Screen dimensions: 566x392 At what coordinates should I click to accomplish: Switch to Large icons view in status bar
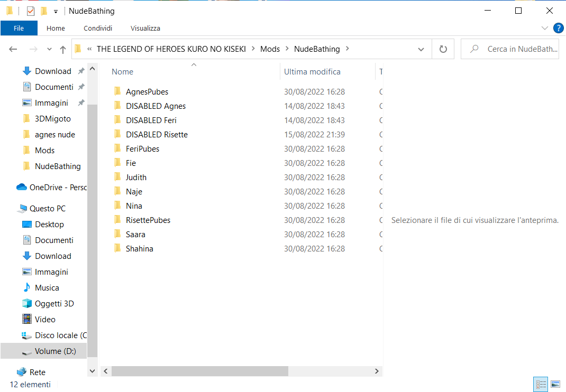click(555, 384)
